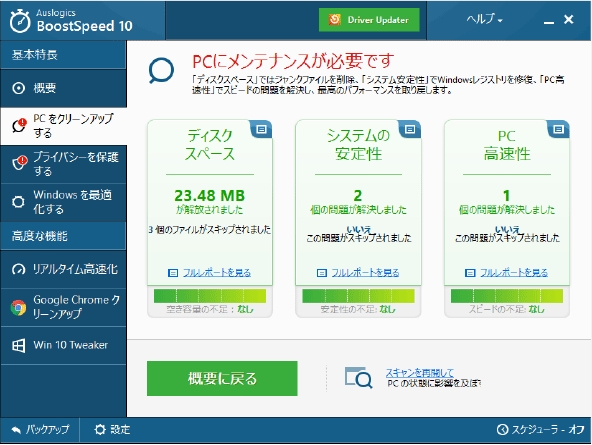
Task: Click the settings gear icon
Action: tap(100, 430)
